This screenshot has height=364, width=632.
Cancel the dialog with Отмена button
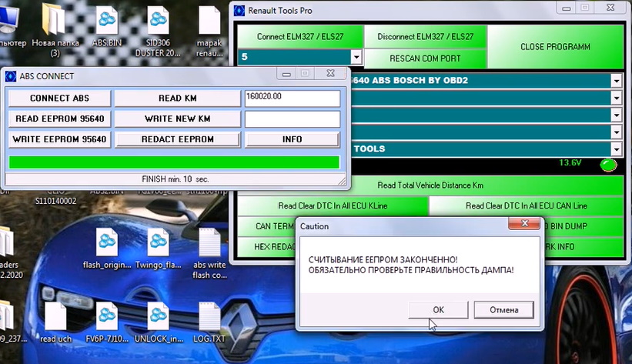point(503,309)
